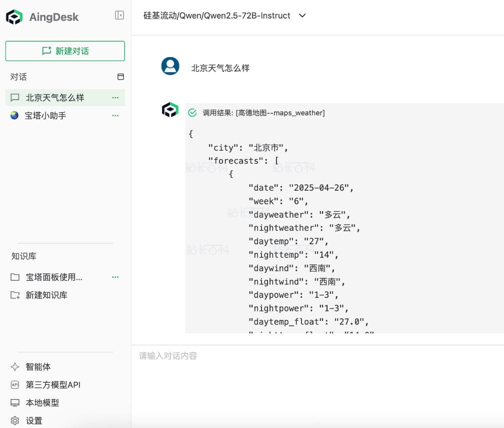Open the Qwen2.5-72B-Instruct model dropdown
This screenshot has width=504, height=428.
click(224, 16)
